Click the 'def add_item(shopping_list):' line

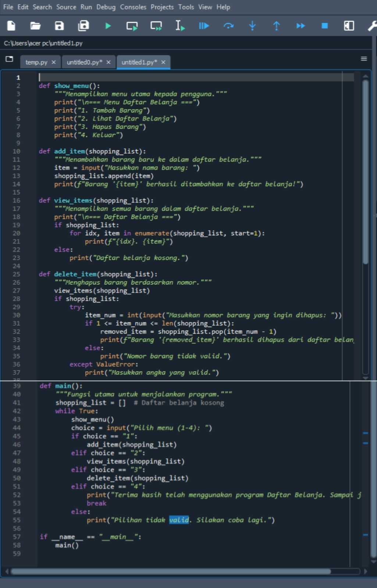point(92,151)
